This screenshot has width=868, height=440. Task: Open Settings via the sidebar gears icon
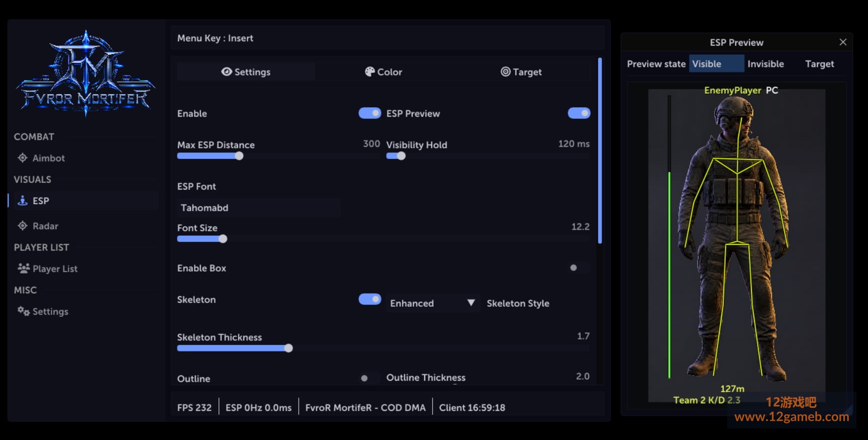(x=24, y=311)
